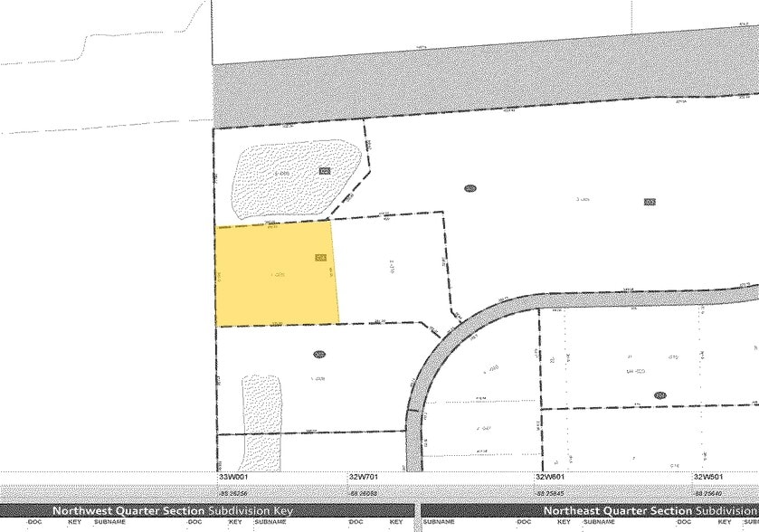Select the key marker in the upper center parcel
The height and width of the screenshot is (532, 759).
point(470,189)
